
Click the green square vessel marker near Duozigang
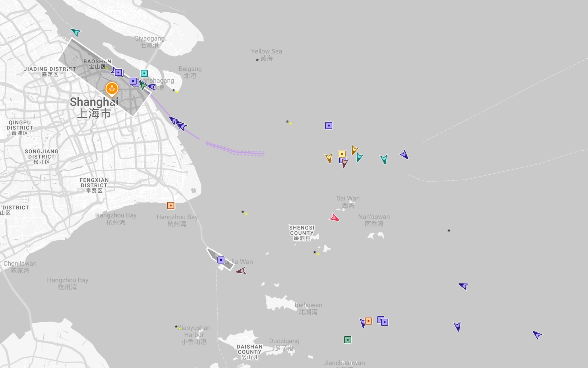tap(347, 340)
